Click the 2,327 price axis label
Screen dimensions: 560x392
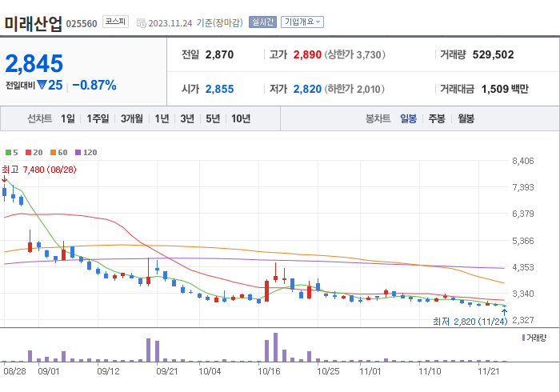[x=523, y=320]
